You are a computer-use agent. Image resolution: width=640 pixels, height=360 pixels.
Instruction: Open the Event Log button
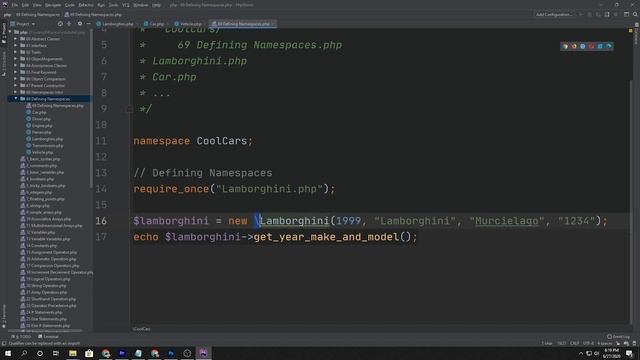point(618,337)
